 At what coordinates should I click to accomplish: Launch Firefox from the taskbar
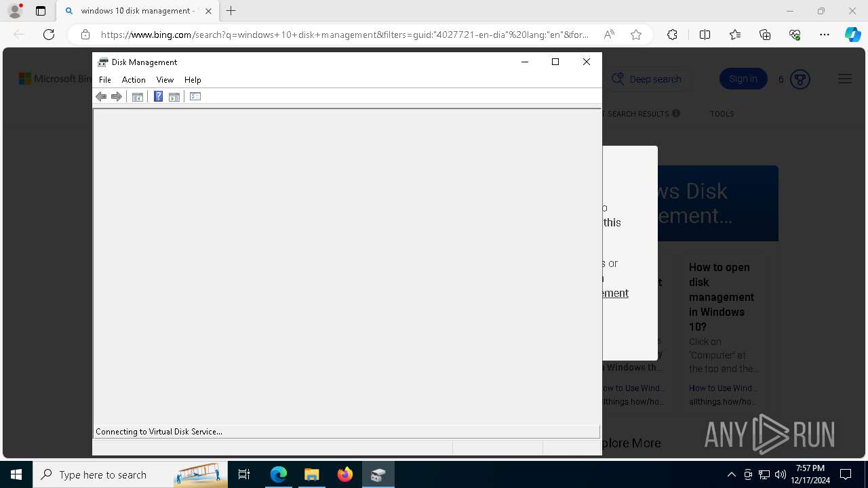point(345,474)
